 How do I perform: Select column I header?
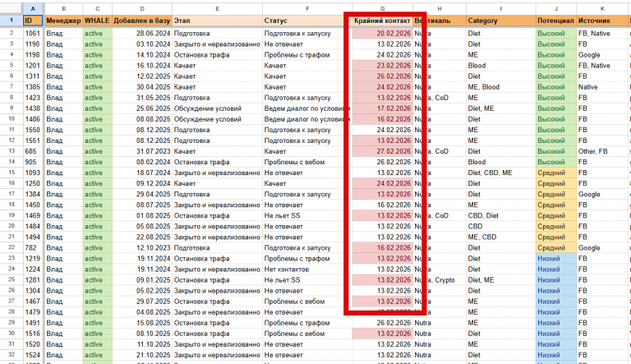pos(500,8)
